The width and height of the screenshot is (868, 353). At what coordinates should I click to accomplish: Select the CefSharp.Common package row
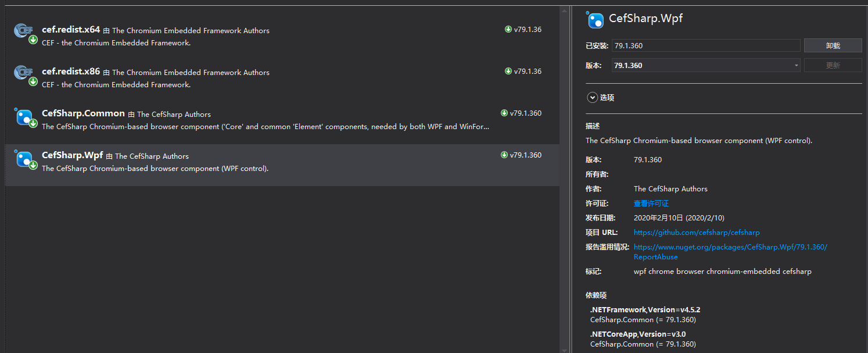(x=279, y=119)
